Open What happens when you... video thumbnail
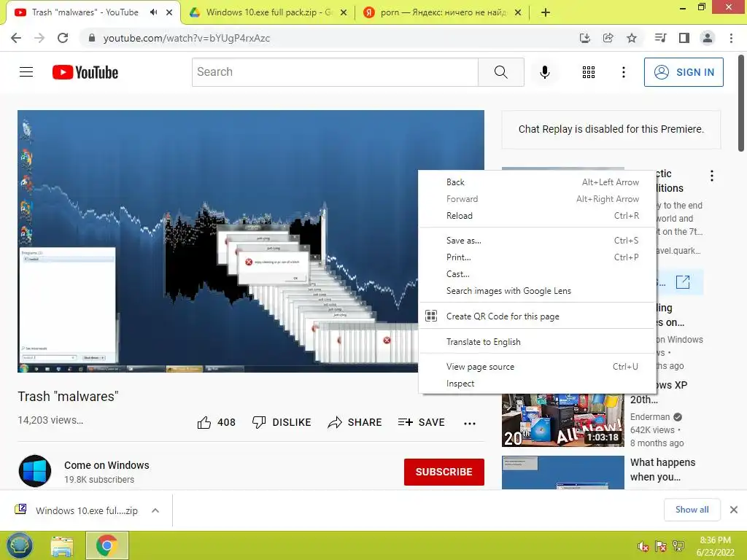Image resolution: width=747 pixels, height=560 pixels. pos(562,472)
